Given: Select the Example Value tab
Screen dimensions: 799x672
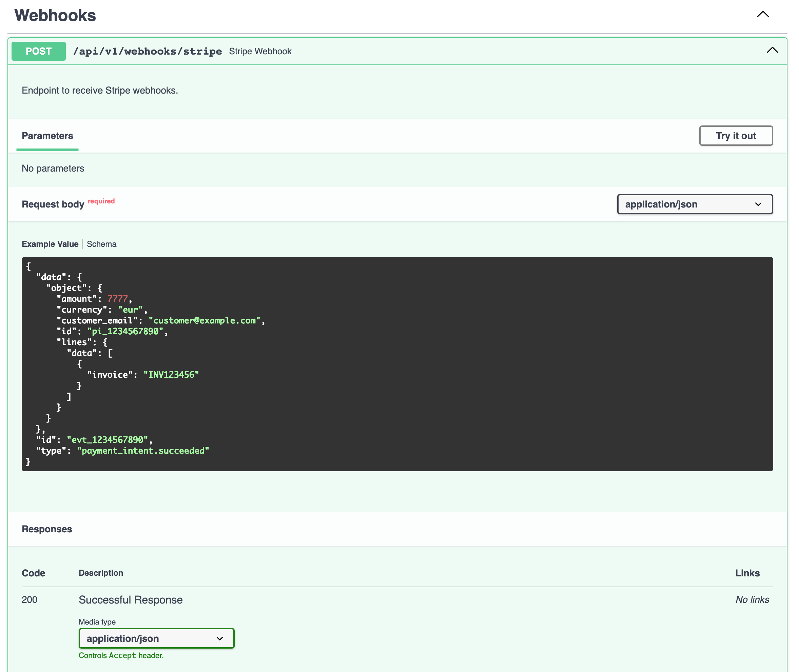Looking at the screenshot, I should coord(50,244).
